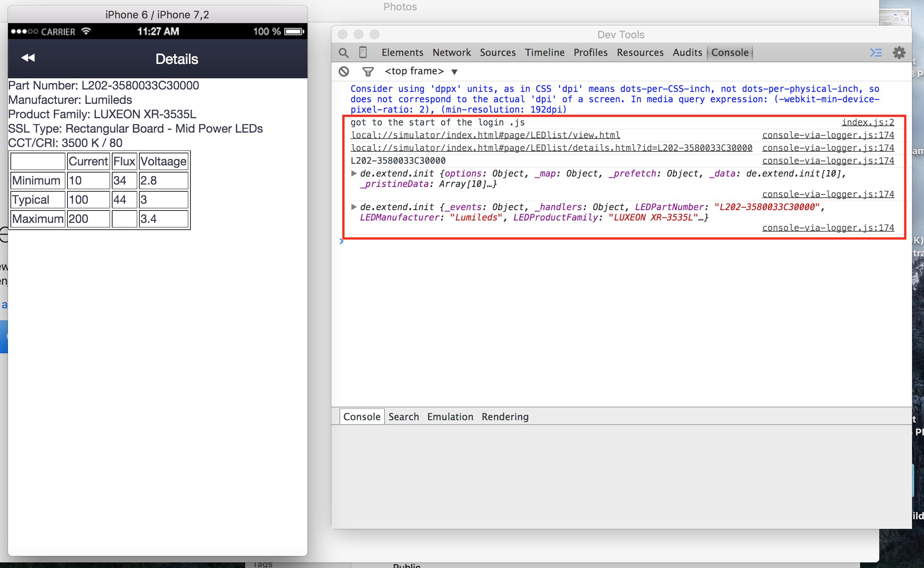Open the LEDlist/view.html console link
Image resolution: width=924 pixels, height=568 pixels.
pos(485,135)
